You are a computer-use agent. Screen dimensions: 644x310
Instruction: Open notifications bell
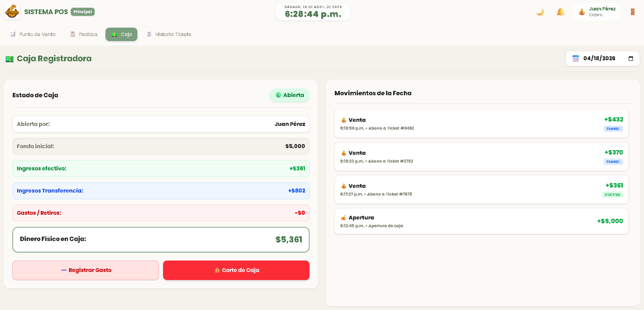tap(560, 12)
